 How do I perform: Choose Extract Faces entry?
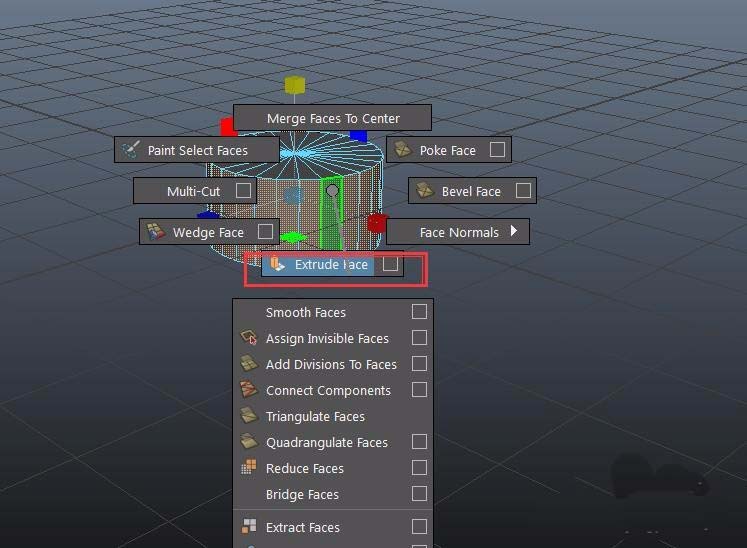(333, 527)
